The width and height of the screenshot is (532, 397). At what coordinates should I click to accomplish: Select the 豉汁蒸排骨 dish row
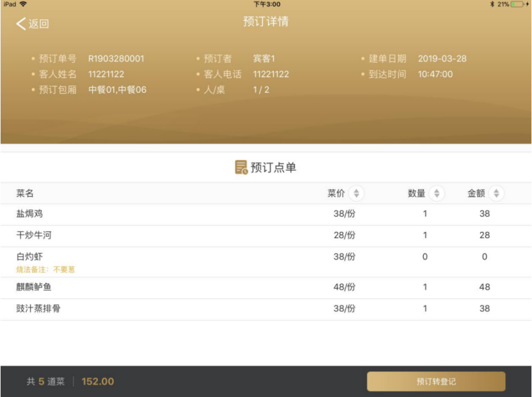266,309
